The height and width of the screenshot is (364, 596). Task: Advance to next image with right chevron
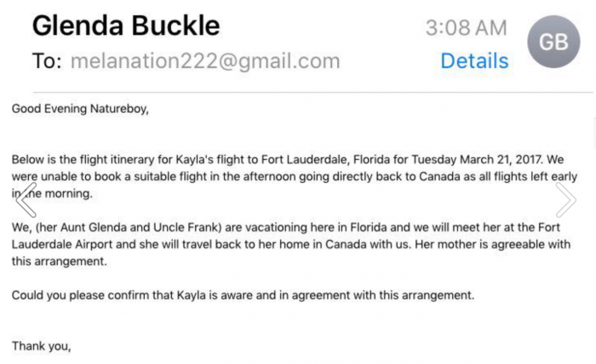pyautogui.click(x=566, y=200)
